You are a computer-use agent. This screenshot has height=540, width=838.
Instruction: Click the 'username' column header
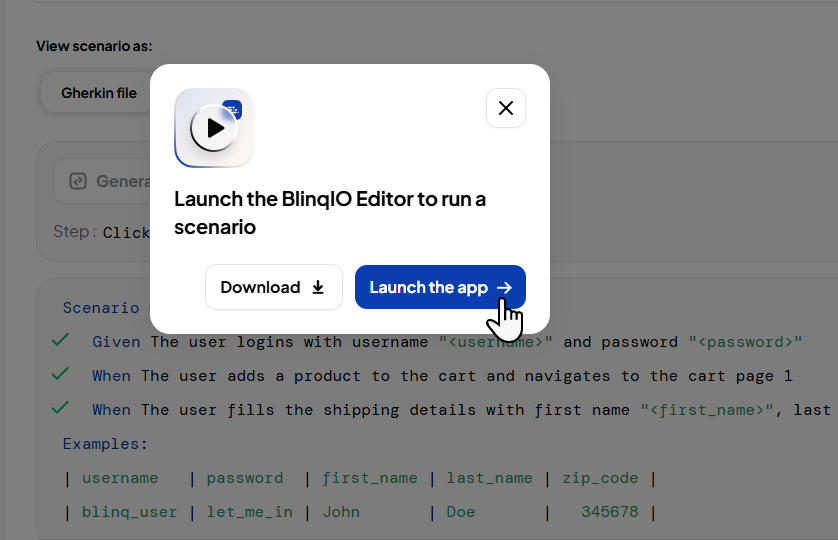(x=120, y=478)
